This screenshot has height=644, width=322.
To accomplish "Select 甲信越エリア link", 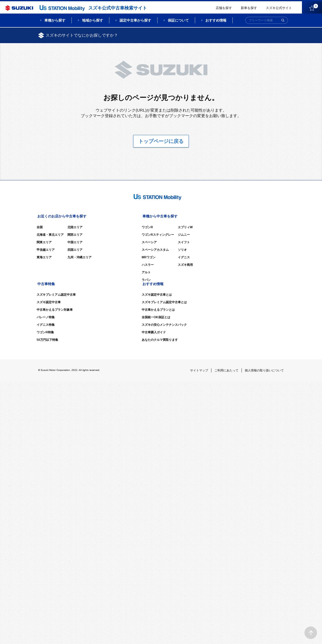I will 46,250.
